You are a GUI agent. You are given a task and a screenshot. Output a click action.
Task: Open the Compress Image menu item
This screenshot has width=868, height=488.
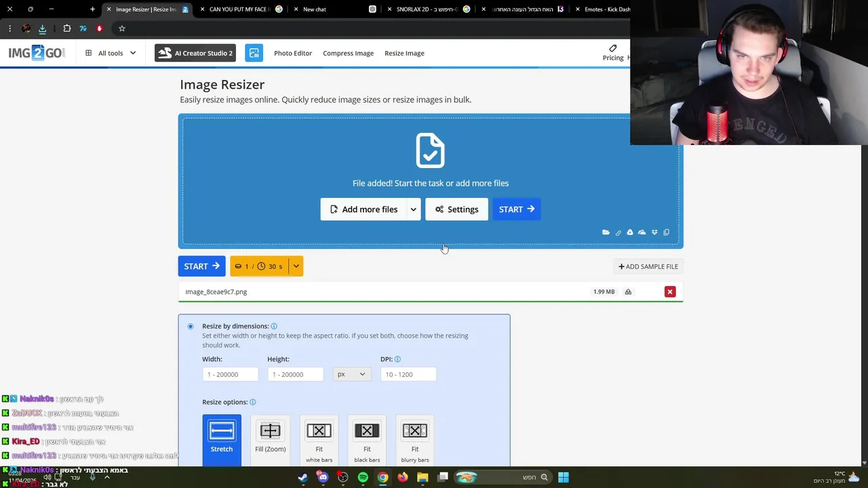348,53
